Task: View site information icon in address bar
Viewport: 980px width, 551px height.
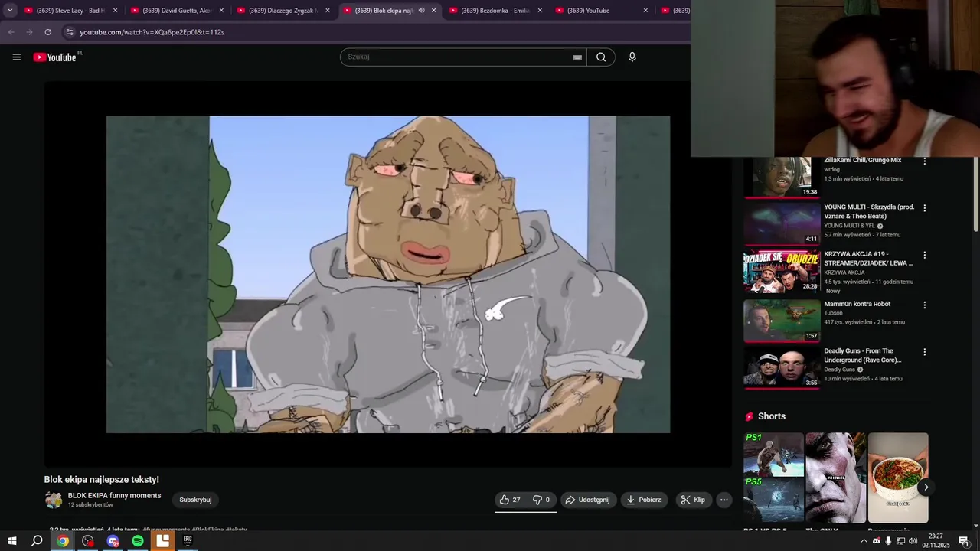Action: pyautogui.click(x=70, y=32)
